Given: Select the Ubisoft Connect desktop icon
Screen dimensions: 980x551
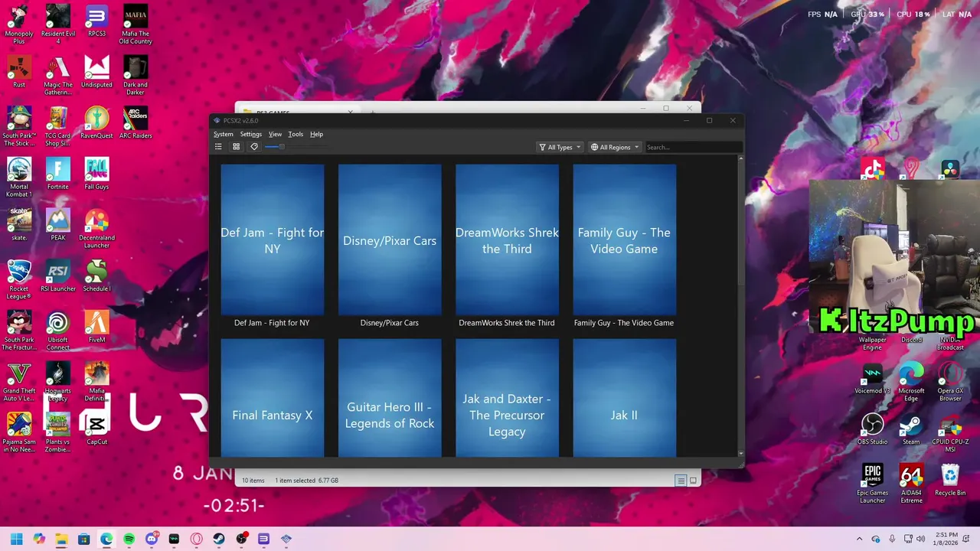Looking at the screenshot, I should (58, 331).
